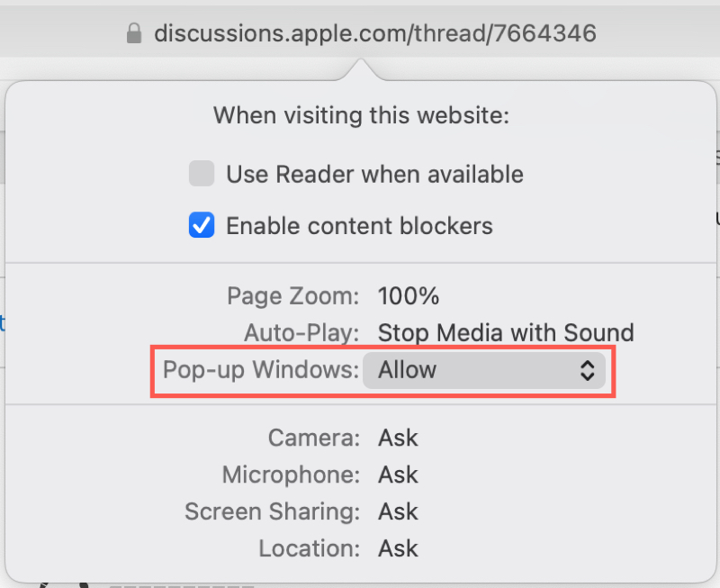Click the up-down chevrons on the Pop-up Windows selector
The width and height of the screenshot is (720, 588).
click(587, 370)
